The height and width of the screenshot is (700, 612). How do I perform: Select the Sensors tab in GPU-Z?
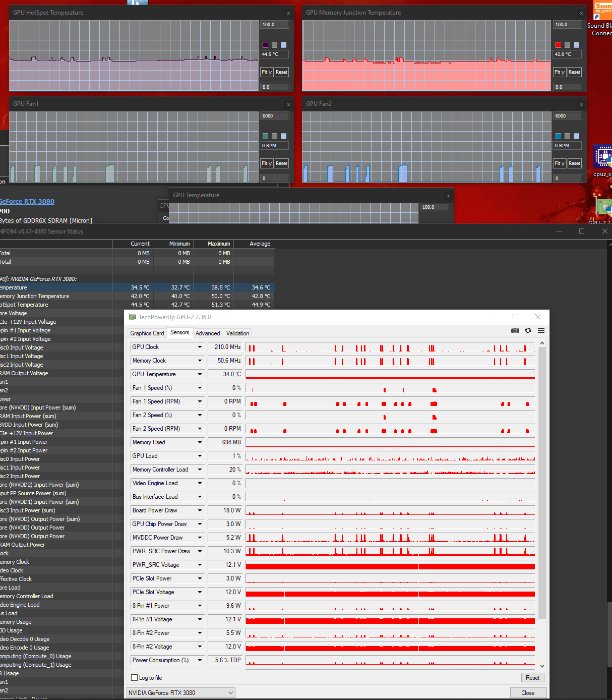tap(180, 332)
